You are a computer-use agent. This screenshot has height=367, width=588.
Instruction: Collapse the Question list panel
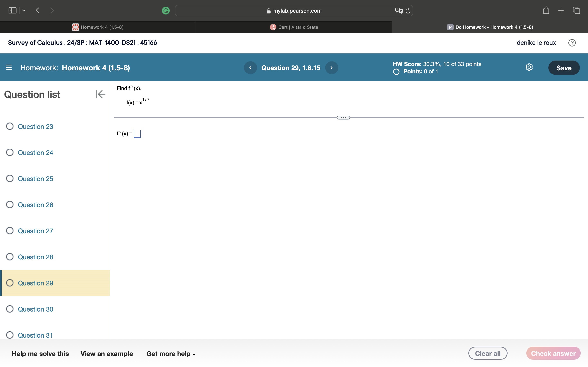100,94
